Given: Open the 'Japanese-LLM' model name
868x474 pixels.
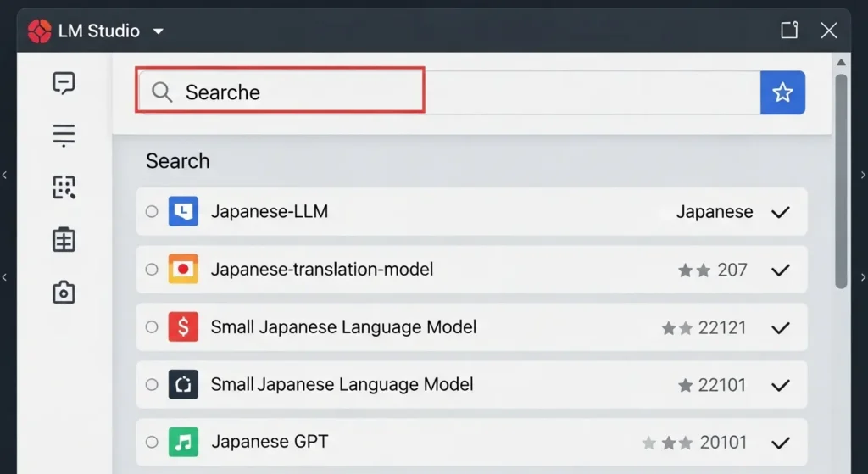Looking at the screenshot, I should (x=270, y=211).
